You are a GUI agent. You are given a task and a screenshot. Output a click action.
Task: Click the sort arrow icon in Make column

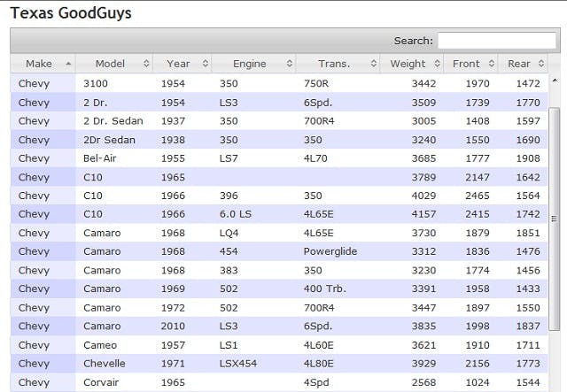pyautogui.click(x=68, y=64)
